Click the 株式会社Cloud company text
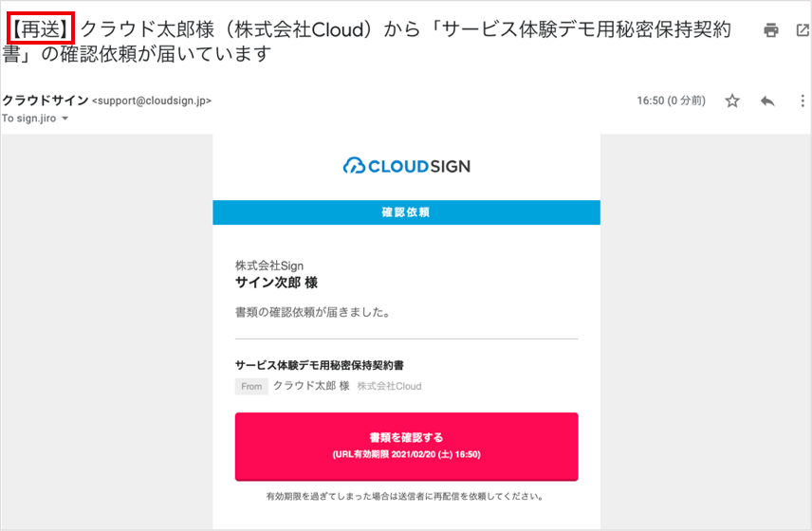This screenshot has width=812, height=531. pyautogui.click(x=390, y=386)
